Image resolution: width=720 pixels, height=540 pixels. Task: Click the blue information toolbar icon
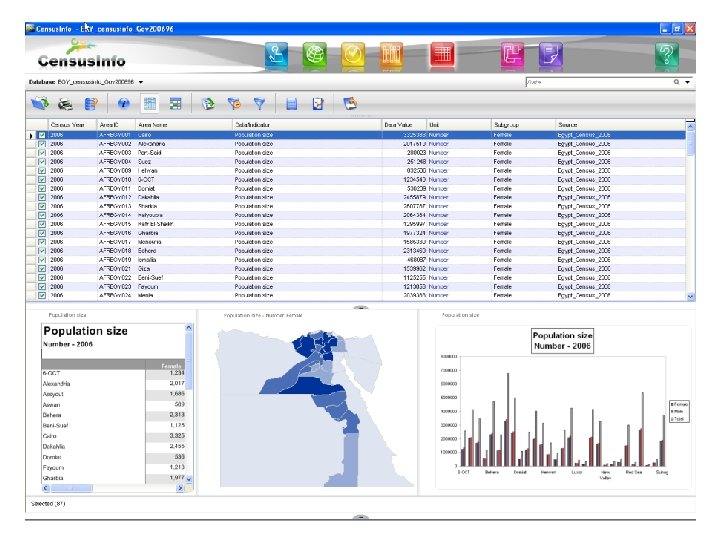123,104
